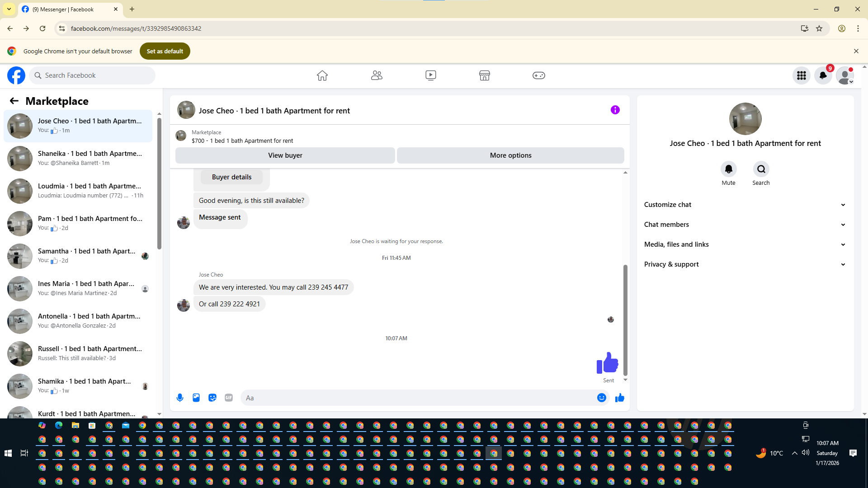The height and width of the screenshot is (488, 868).
Task: Click the View buyer button
Action: [285, 155]
